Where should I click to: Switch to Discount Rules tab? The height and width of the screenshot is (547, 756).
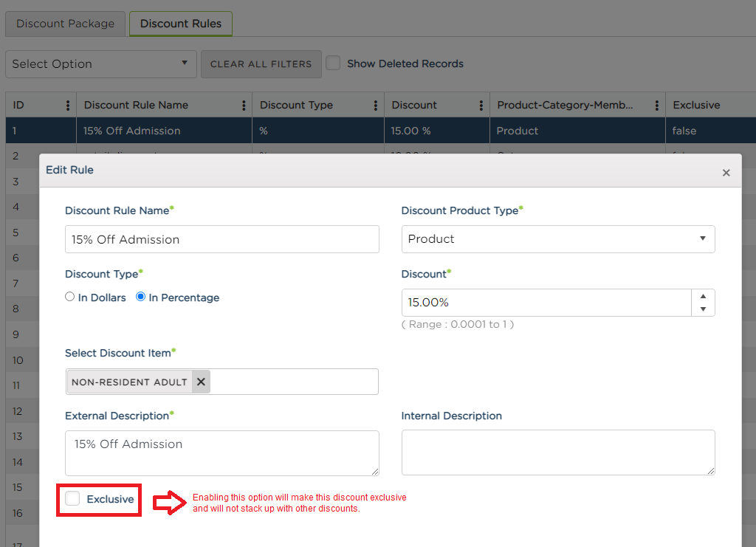181,24
